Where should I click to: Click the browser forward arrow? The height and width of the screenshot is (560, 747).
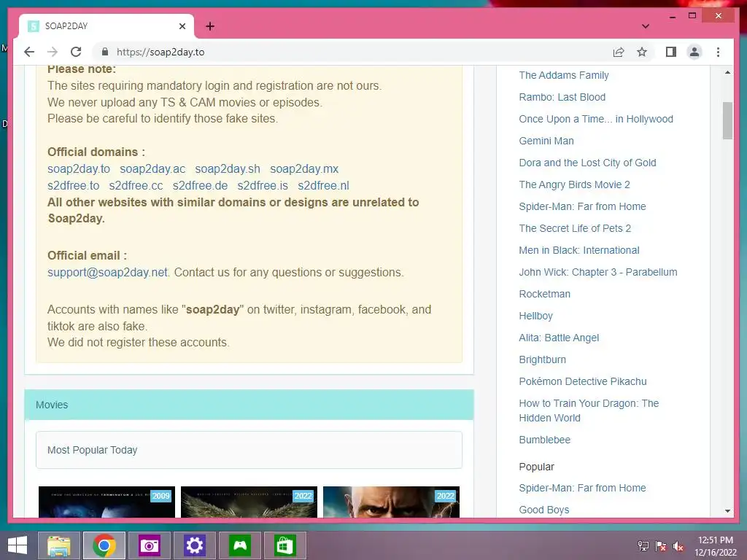click(53, 52)
